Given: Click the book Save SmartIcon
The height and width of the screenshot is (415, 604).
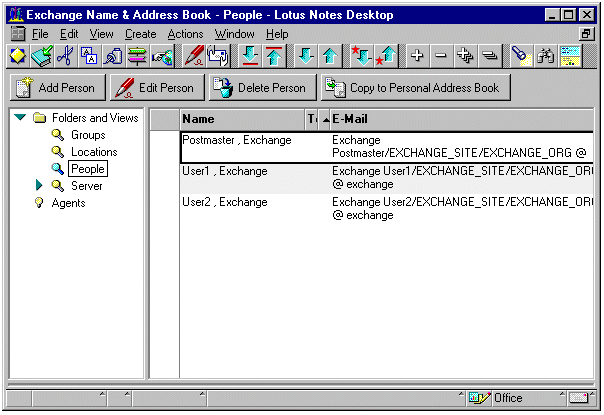Looking at the screenshot, I should pyautogui.click(x=42, y=56).
